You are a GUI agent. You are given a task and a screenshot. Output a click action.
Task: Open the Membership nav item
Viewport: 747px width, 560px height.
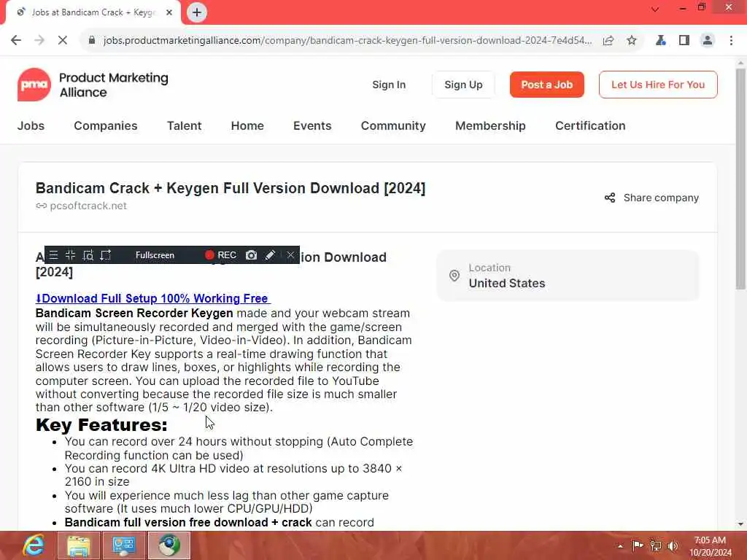pyautogui.click(x=491, y=125)
